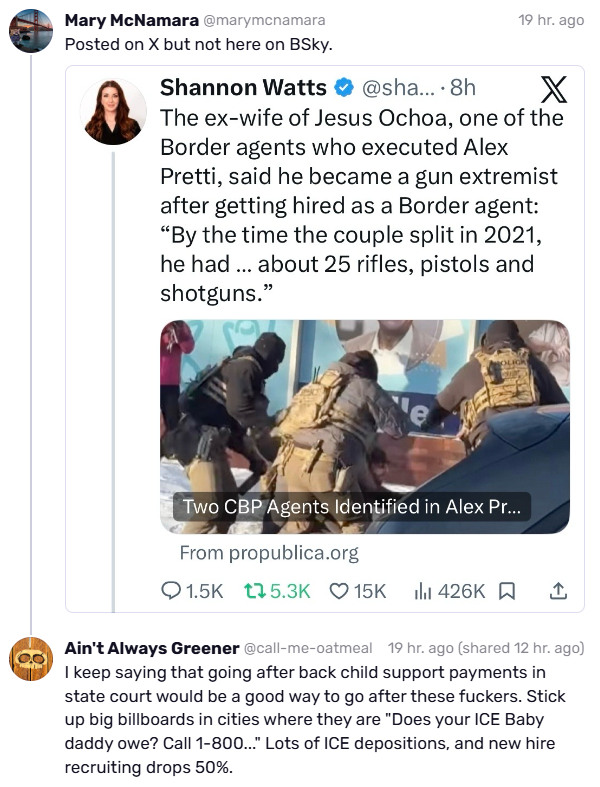Click the 19 hr. ago timestamp on Mary's post
Viewport: 600px width, 787px height.
click(551, 20)
